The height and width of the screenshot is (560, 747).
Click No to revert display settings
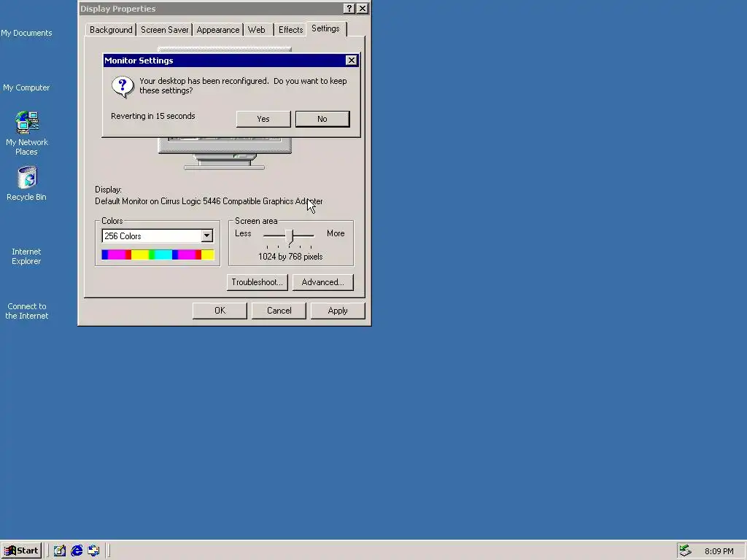(x=322, y=119)
